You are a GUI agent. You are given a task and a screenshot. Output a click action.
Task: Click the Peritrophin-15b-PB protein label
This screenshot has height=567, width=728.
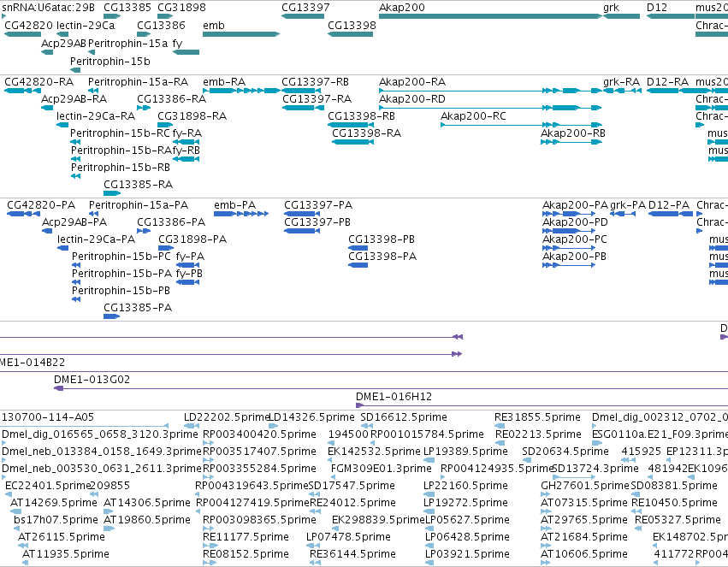click(x=121, y=291)
